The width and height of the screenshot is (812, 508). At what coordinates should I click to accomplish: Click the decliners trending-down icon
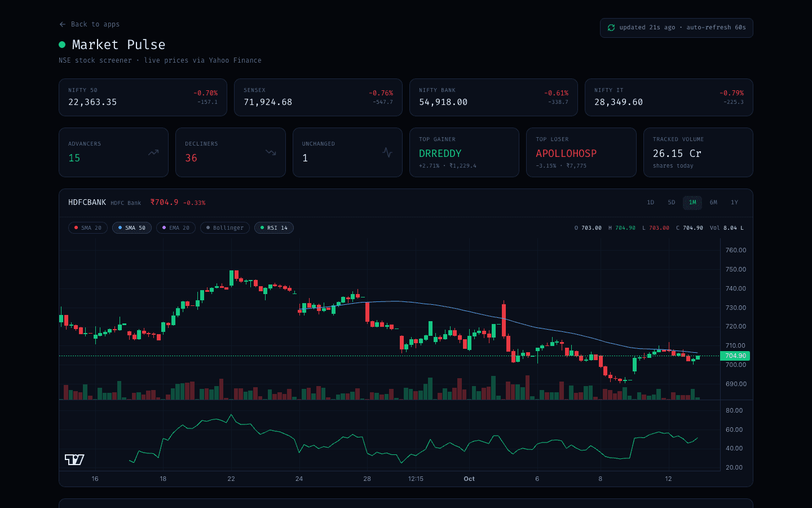pos(271,152)
